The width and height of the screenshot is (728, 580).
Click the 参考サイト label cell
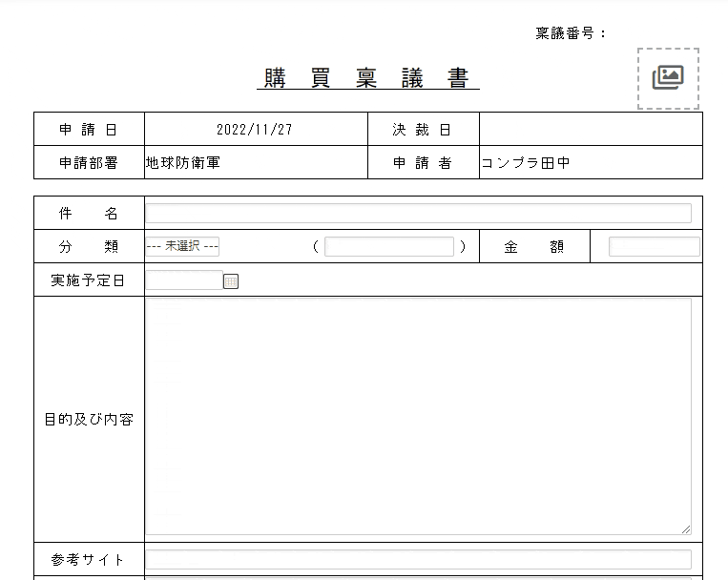89,560
